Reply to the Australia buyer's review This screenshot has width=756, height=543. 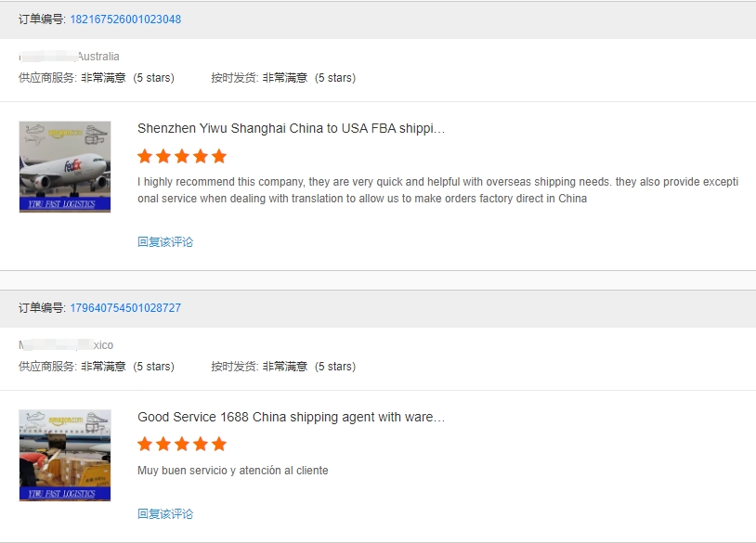pyautogui.click(x=165, y=242)
